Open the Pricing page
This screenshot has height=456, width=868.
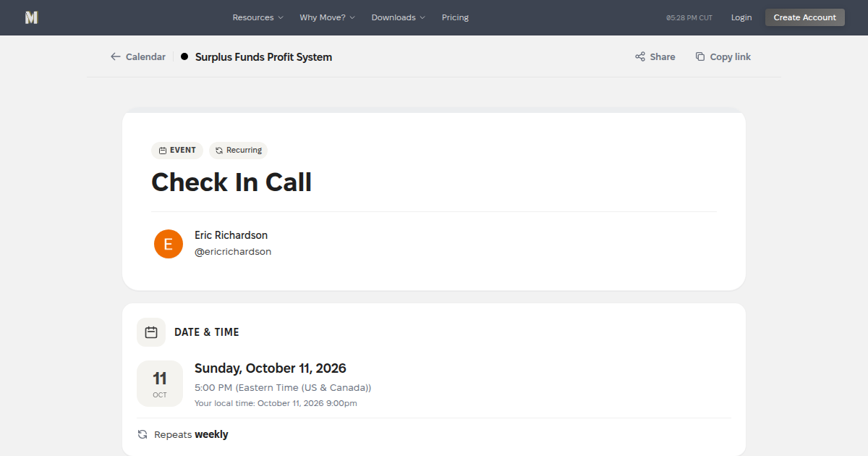(x=455, y=17)
